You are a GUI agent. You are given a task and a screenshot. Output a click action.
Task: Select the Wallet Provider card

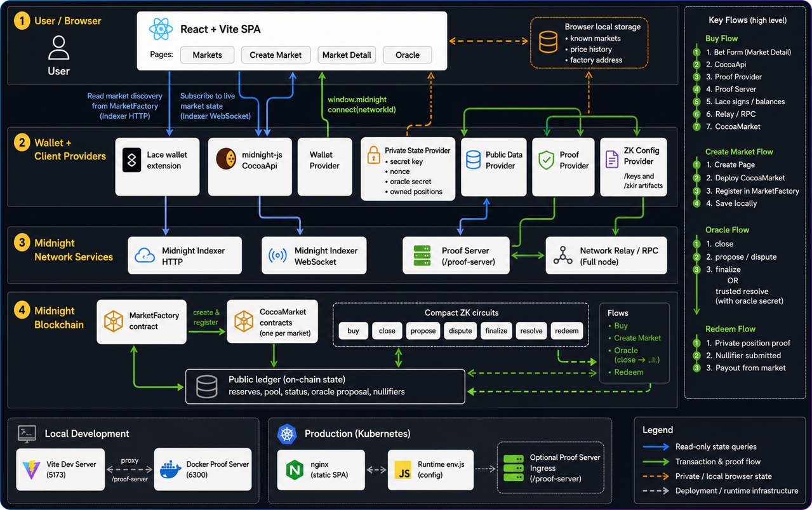click(x=325, y=166)
